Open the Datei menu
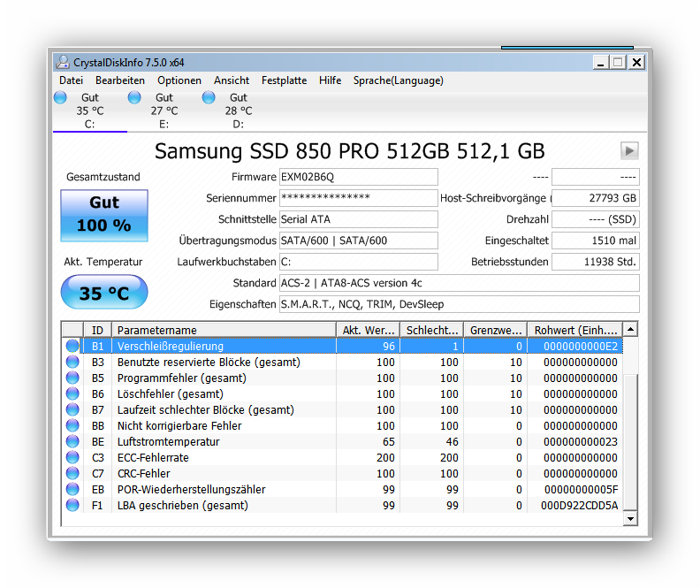700x588 pixels. [x=71, y=80]
